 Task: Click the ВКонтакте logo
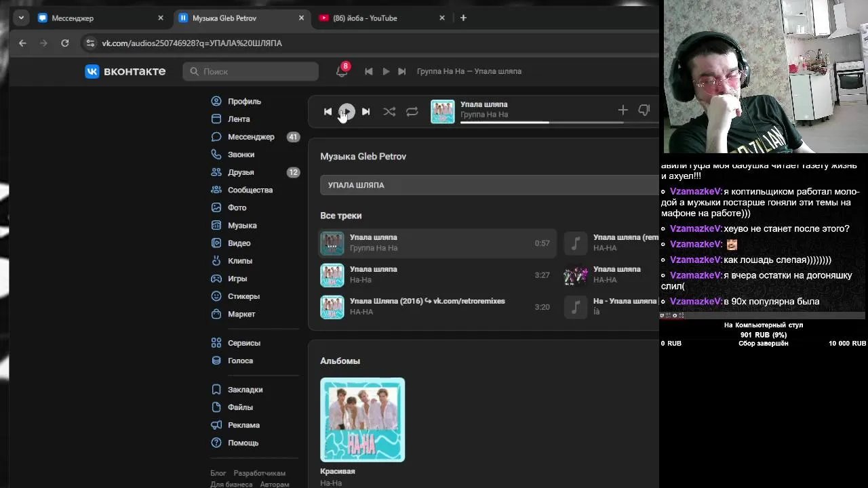click(125, 71)
